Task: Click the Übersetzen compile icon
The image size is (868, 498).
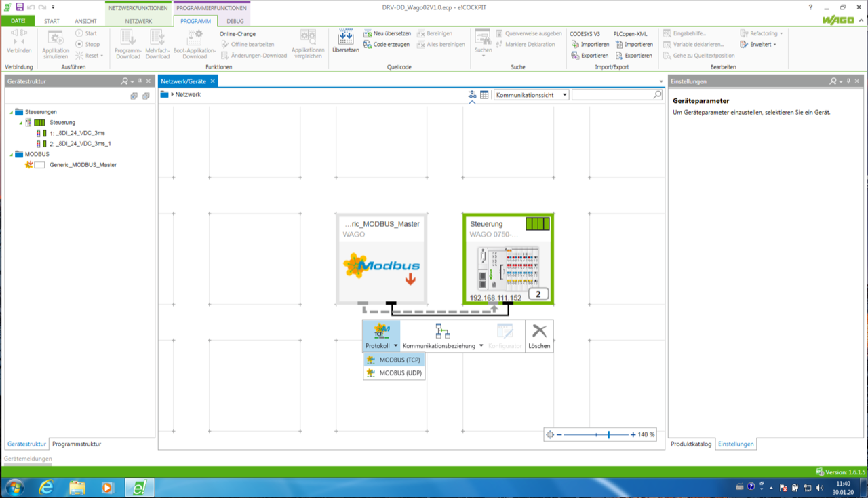Action: [x=345, y=37]
